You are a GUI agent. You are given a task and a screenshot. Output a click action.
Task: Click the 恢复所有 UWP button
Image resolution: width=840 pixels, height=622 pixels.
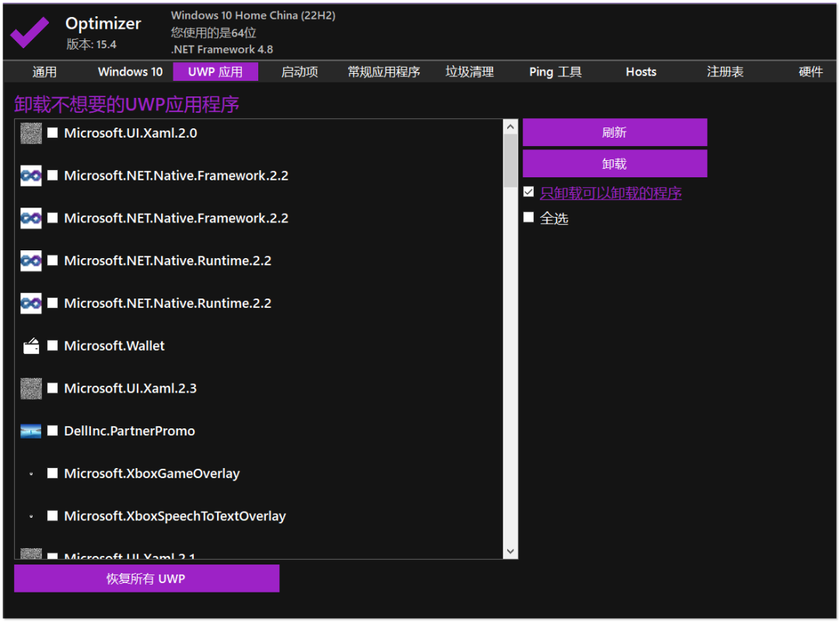pos(146,578)
